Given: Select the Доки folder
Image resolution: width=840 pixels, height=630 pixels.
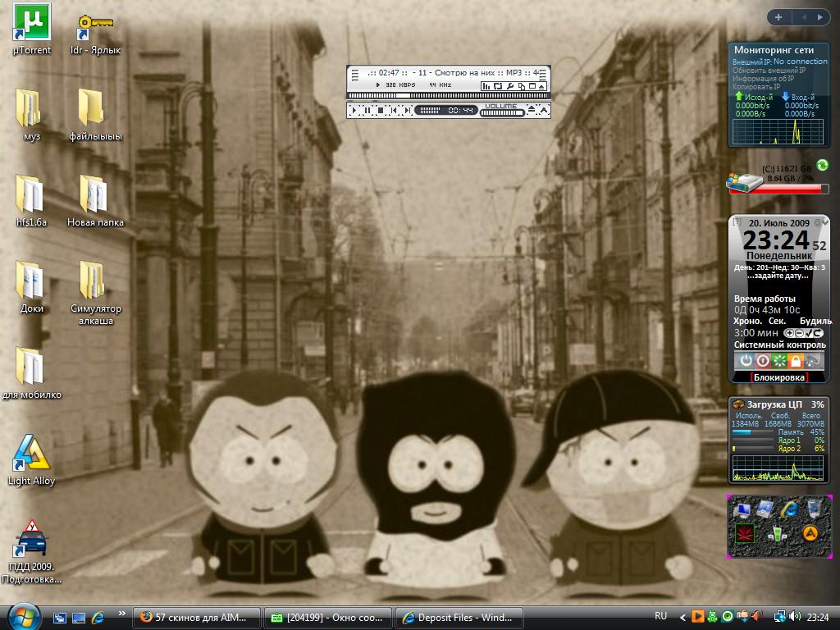Looking at the screenshot, I should click(x=32, y=286).
